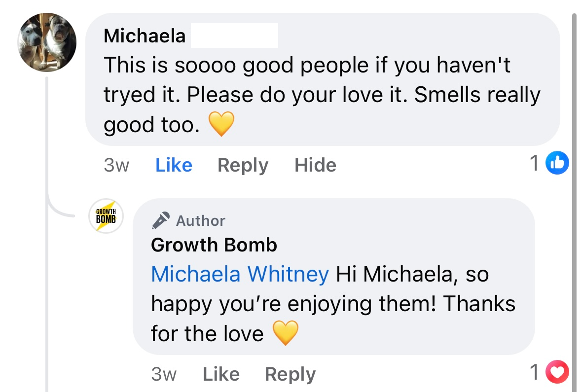Hide Michaela's comment
The width and height of the screenshot is (581, 392).
point(315,165)
